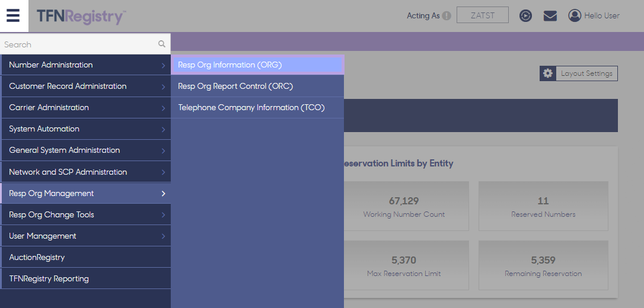This screenshot has width=644, height=308.
Task: Click the Layout Settings gear icon
Action: tap(547, 73)
